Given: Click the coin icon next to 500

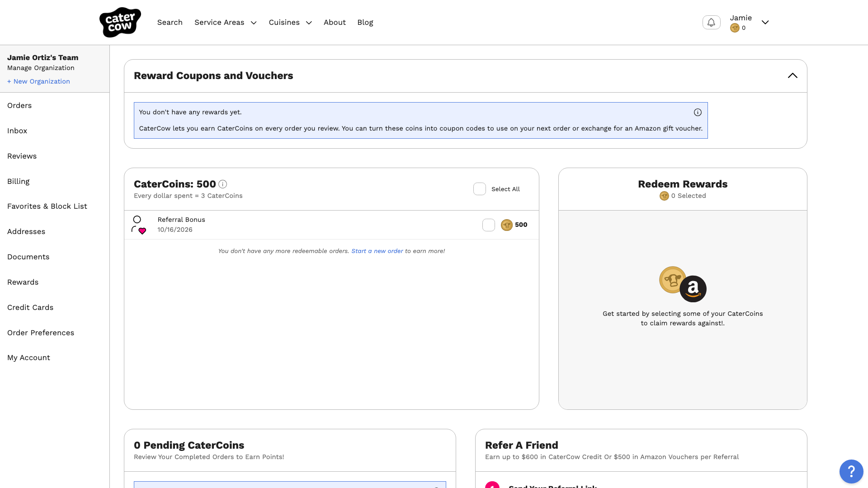Looking at the screenshot, I should 506,225.
